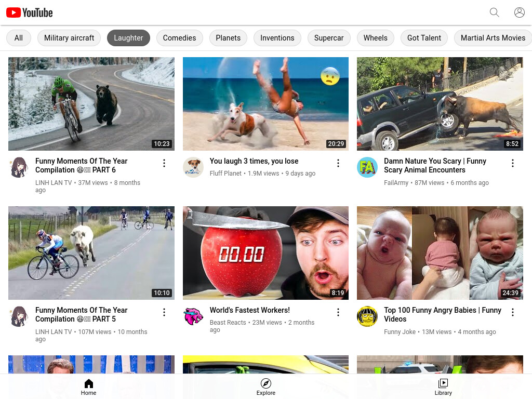Viewport: 532px width, 399px height.
Task: Open the Funny Joke channel avatar
Action: coord(367,316)
